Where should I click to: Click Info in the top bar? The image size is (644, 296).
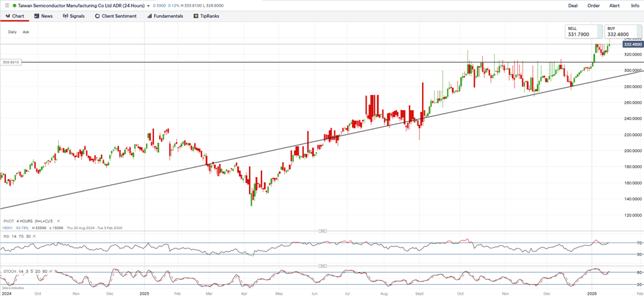click(x=635, y=6)
